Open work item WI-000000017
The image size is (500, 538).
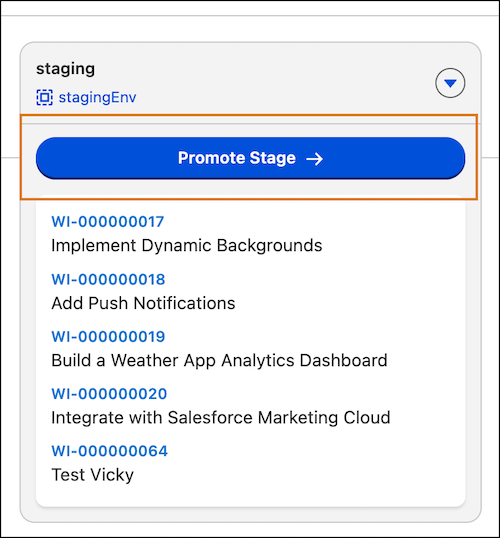[x=108, y=222]
